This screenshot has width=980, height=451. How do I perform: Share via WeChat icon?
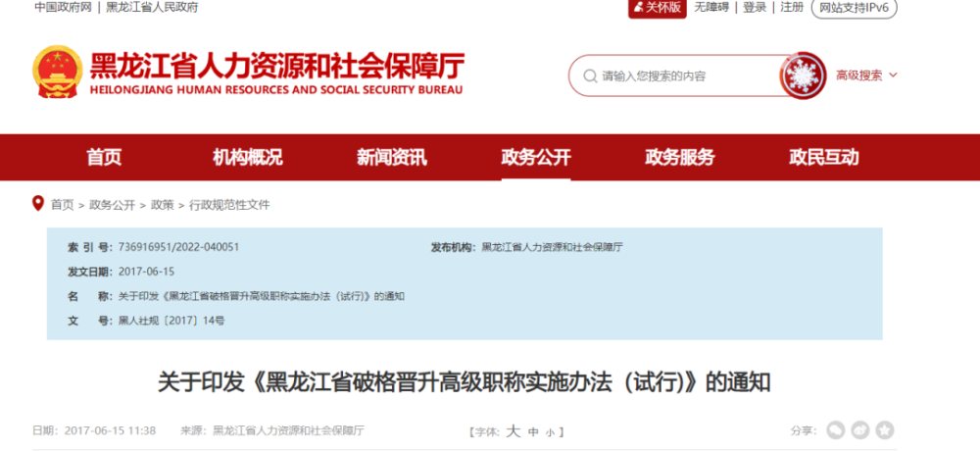point(836,430)
